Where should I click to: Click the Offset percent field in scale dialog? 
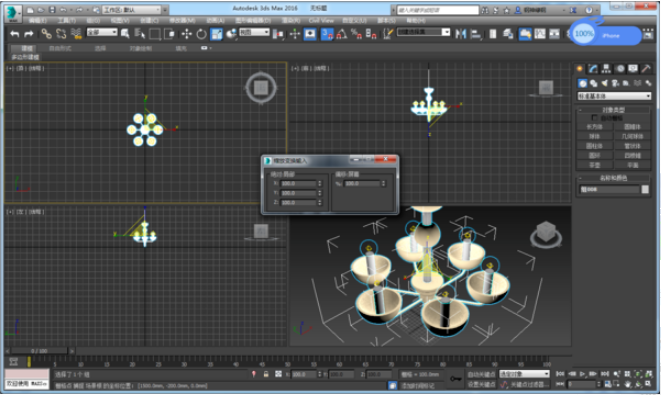coord(363,183)
